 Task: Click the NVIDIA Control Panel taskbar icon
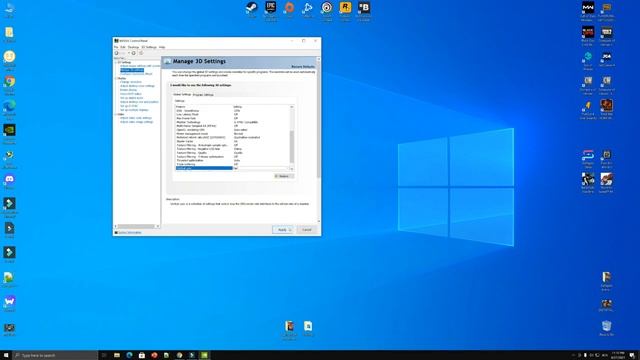204,356
